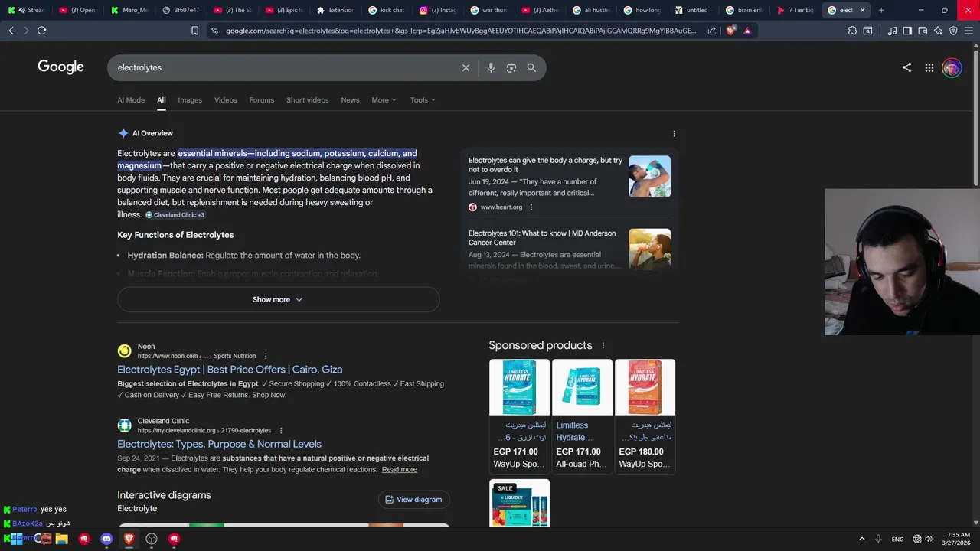Screen dimensions: 980x551
Task: Select the Forums search tab
Action: (x=261, y=100)
